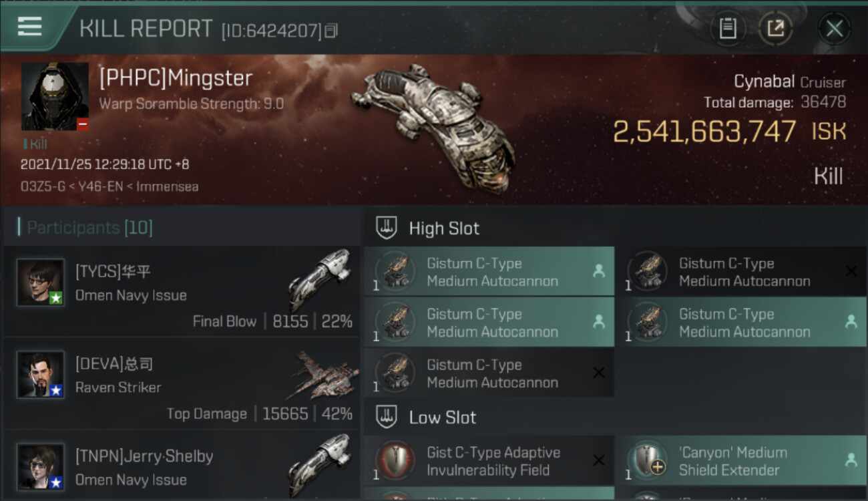Open the O3Z5-G system location link
This screenshot has width=868, height=501.
(38, 186)
